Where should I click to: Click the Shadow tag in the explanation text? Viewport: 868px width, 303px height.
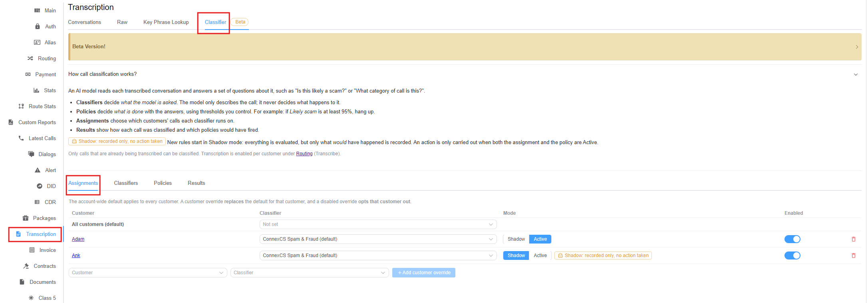tap(117, 141)
